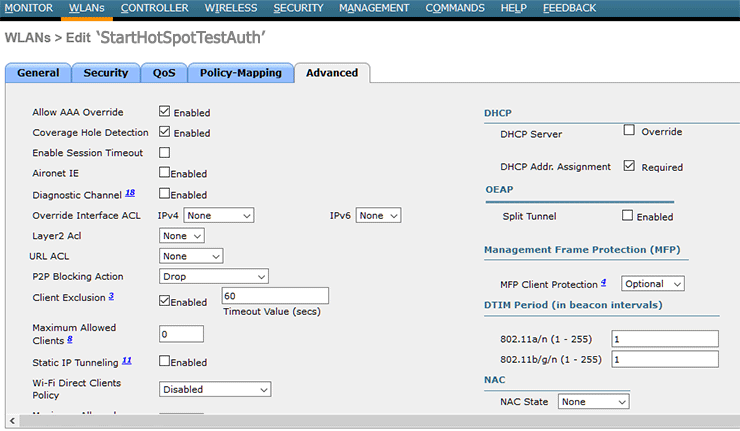Enable the Allow AAA Override checkbox
Screen dimensions: 740x431
click(165, 112)
